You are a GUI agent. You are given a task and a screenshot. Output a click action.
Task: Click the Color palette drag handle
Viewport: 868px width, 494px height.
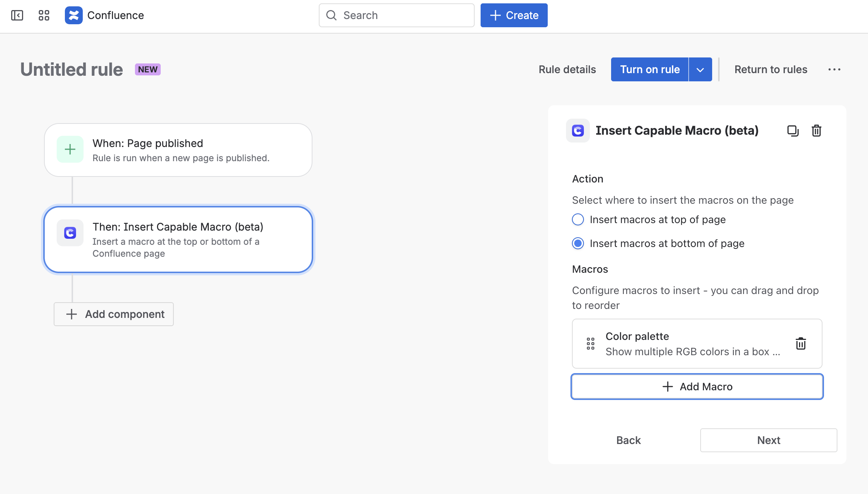591,344
